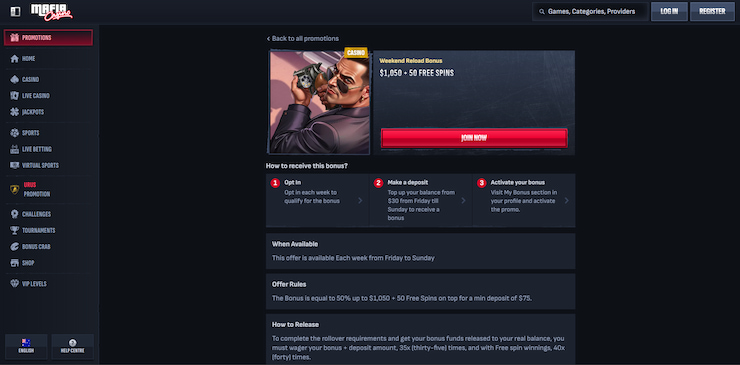Viewport: 740px width, 365px height.
Task: Open Jackpots clover icon
Action: coord(15,112)
